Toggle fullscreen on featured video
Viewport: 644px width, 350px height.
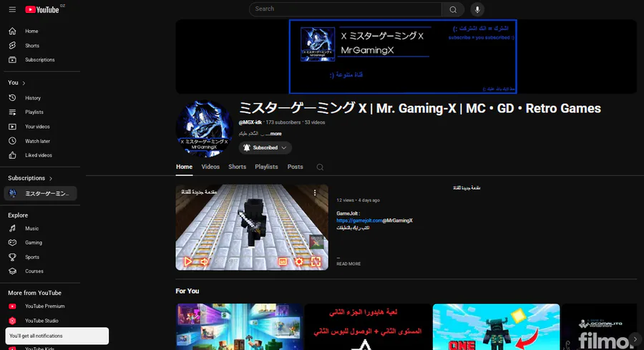pos(316,262)
